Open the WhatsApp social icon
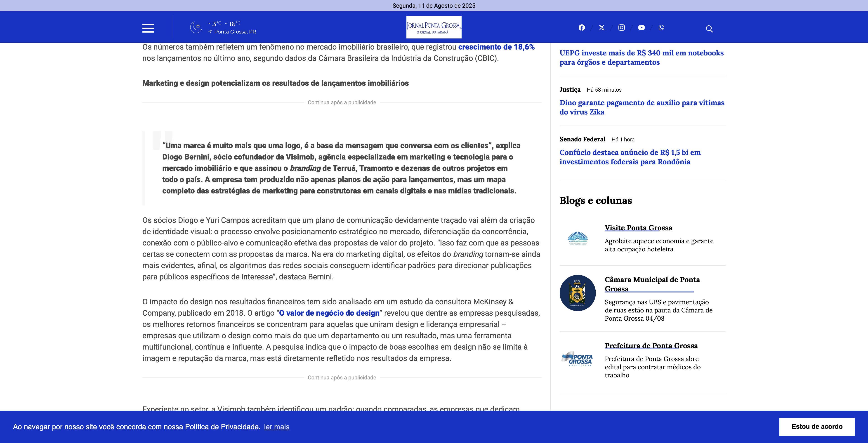 click(661, 28)
